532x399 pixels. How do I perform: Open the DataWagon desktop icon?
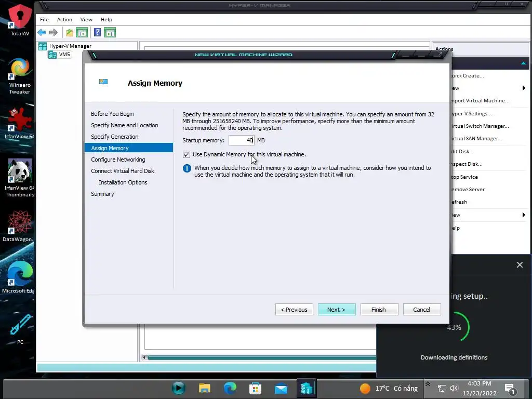pos(19,226)
